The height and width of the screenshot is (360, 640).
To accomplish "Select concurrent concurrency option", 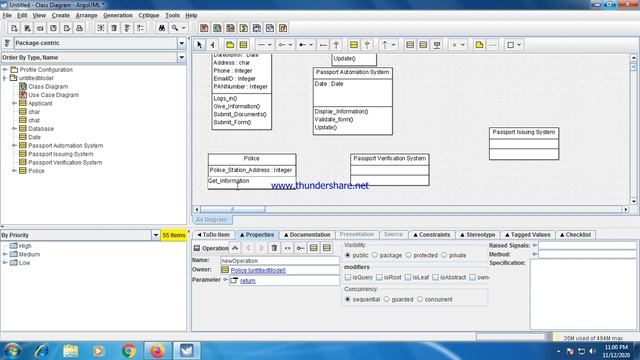I will pyautogui.click(x=420, y=299).
